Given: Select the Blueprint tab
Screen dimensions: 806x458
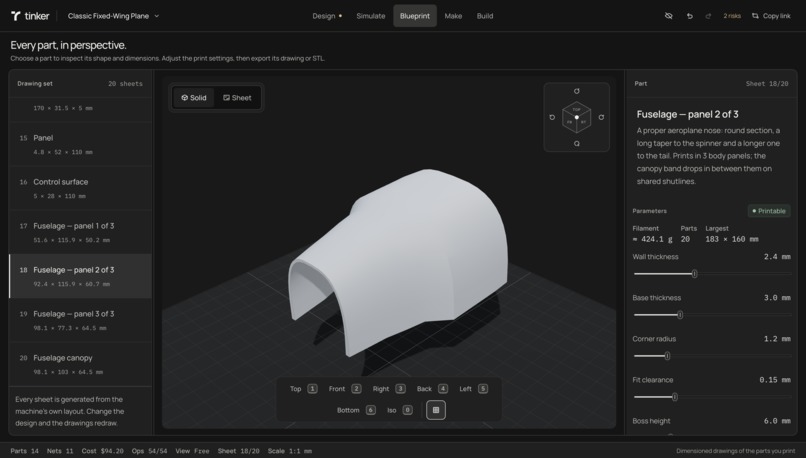Looking at the screenshot, I should click(415, 16).
